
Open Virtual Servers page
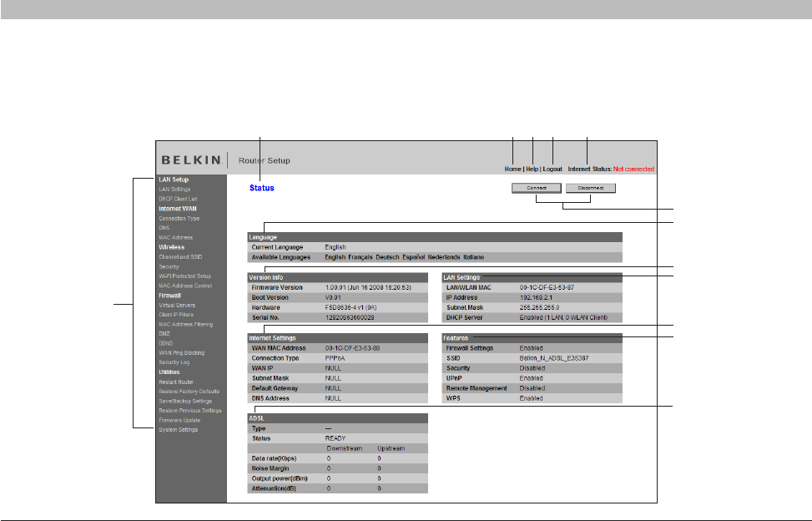tap(177, 306)
